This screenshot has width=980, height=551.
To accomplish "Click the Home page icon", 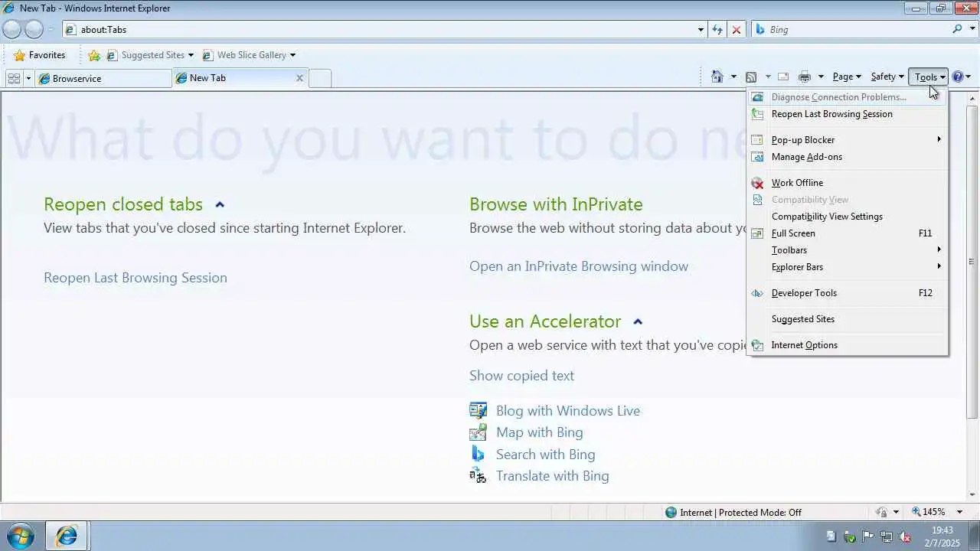I will pos(717,77).
